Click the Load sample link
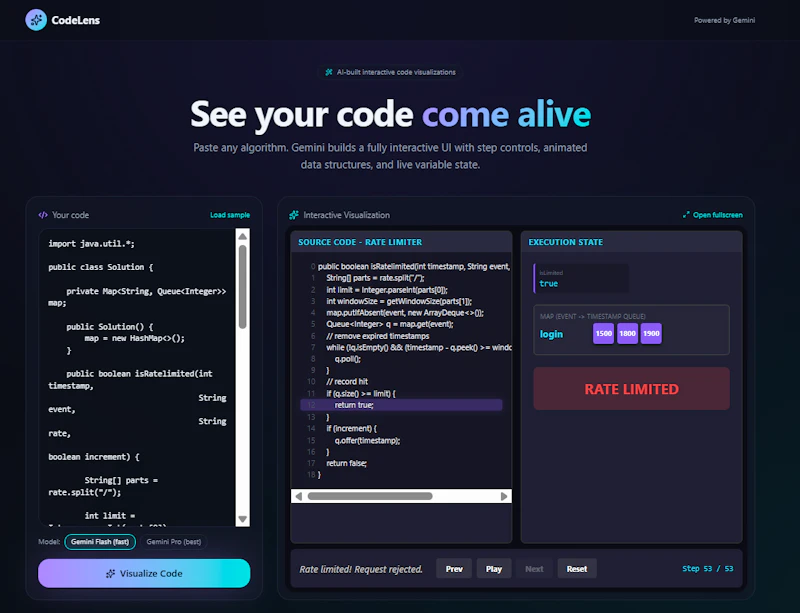 tap(230, 215)
